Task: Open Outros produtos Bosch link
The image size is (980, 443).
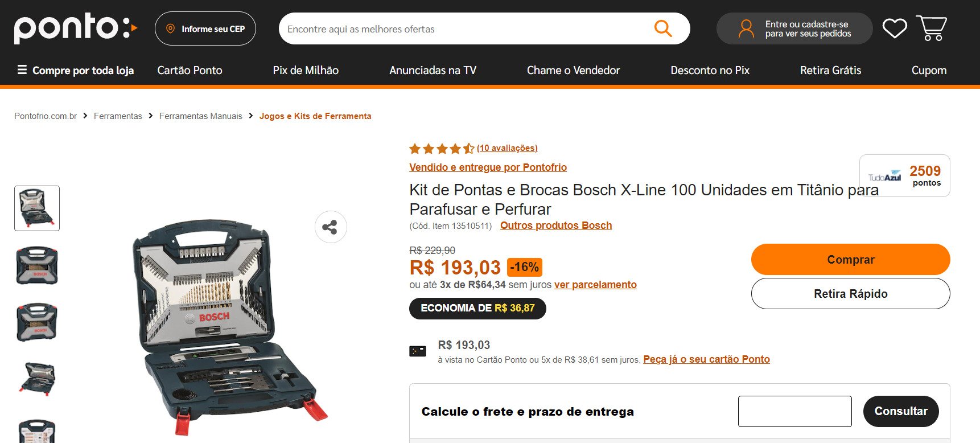Action: (x=556, y=225)
